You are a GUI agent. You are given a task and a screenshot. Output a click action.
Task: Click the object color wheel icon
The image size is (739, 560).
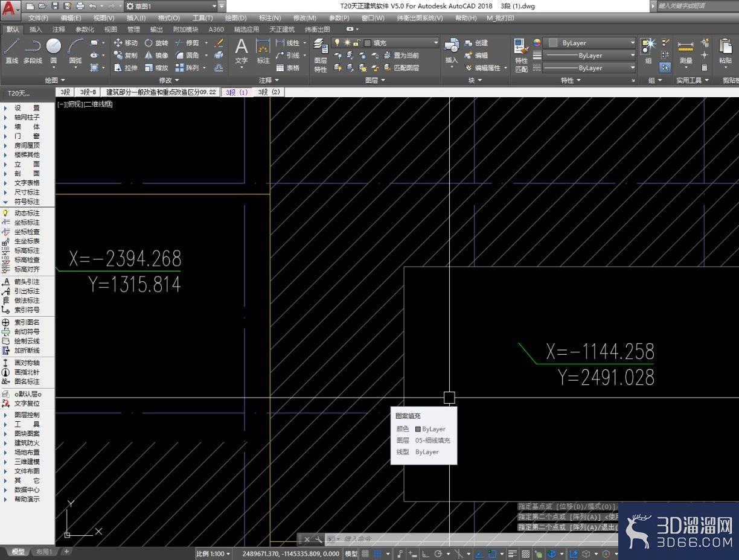(537, 43)
